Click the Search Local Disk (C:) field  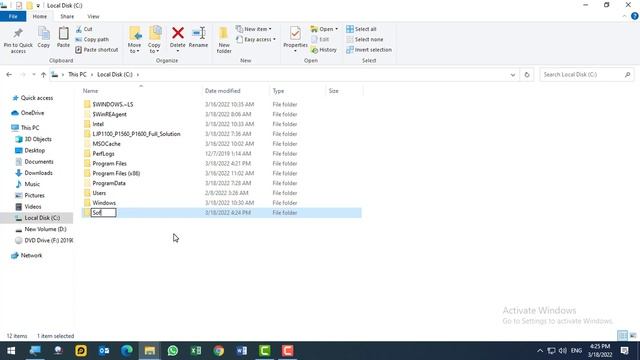coord(587,75)
